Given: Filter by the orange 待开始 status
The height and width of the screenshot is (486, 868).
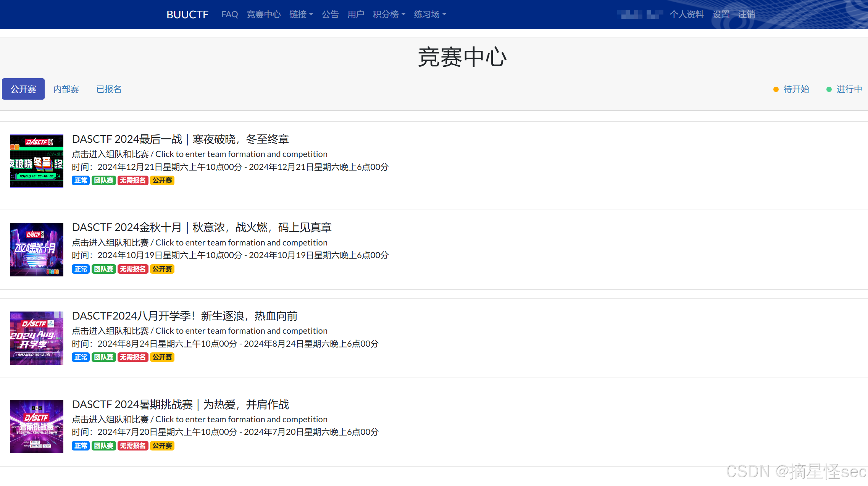Looking at the screenshot, I should tap(796, 89).
